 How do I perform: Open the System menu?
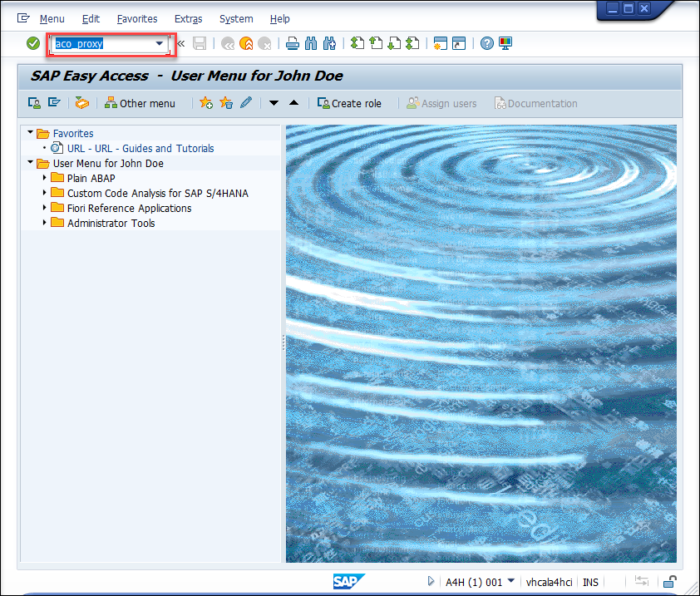pyautogui.click(x=236, y=19)
